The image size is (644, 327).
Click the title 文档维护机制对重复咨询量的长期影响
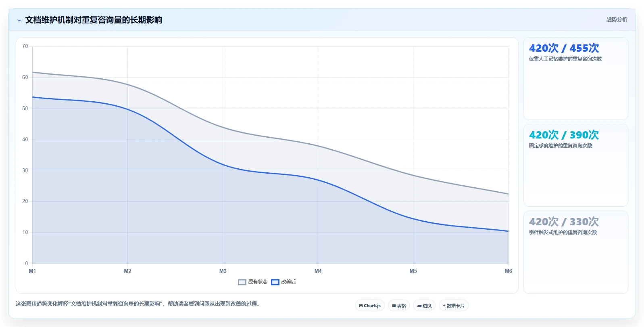tap(94, 20)
